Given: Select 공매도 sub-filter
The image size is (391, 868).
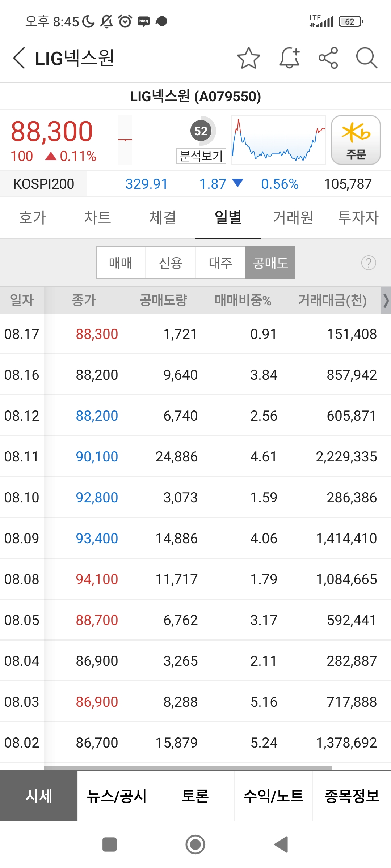Looking at the screenshot, I should (x=270, y=263).
